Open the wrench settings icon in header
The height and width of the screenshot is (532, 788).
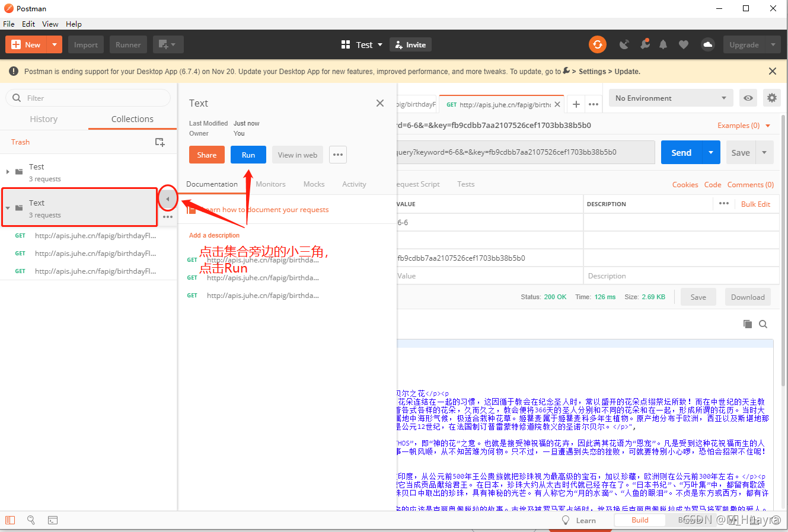point(645,44)
